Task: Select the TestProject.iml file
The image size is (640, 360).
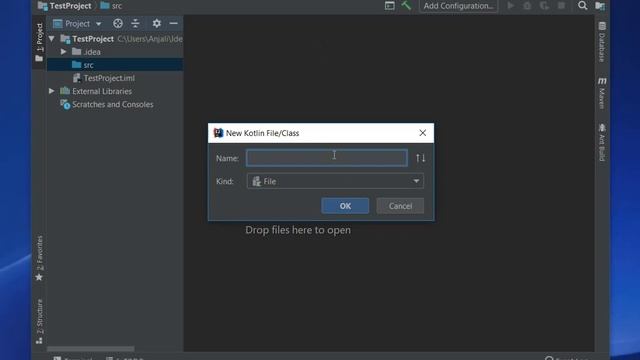Action: (x=109, y=78)
